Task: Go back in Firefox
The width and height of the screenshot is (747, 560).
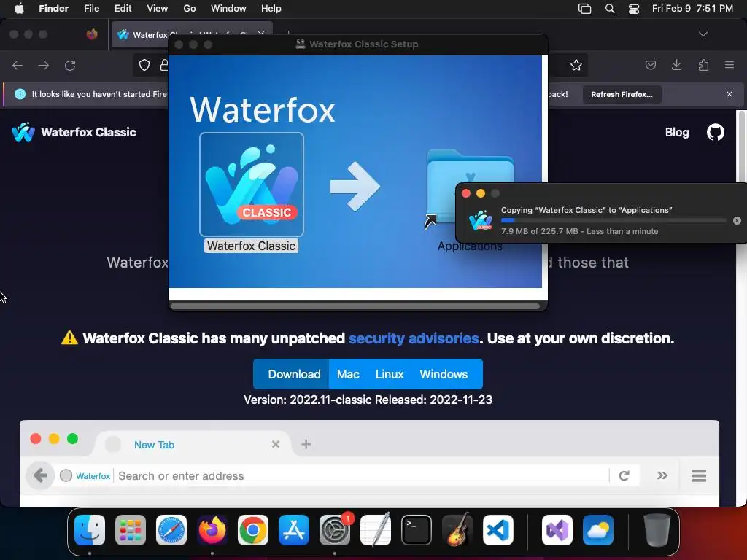Action: coord(18,65)
